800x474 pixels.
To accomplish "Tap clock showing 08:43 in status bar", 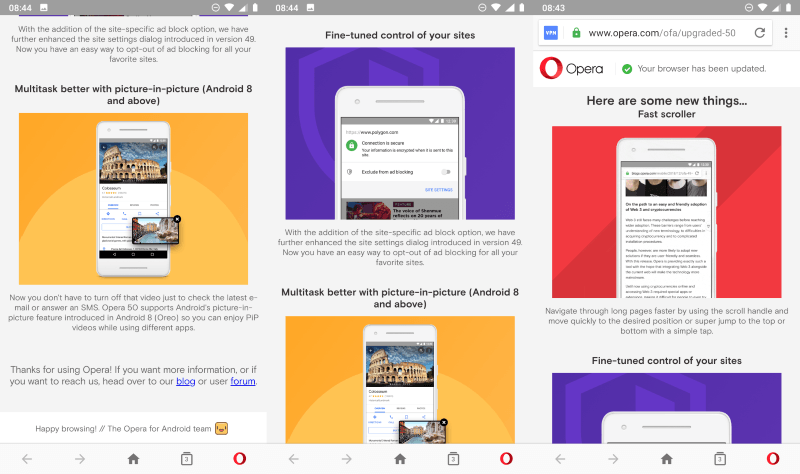I will [x=554, y=8].
